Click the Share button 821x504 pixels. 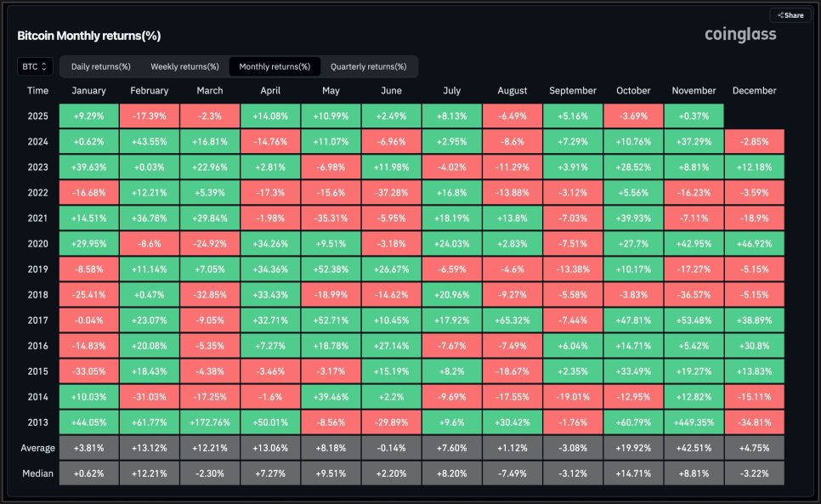790,15
